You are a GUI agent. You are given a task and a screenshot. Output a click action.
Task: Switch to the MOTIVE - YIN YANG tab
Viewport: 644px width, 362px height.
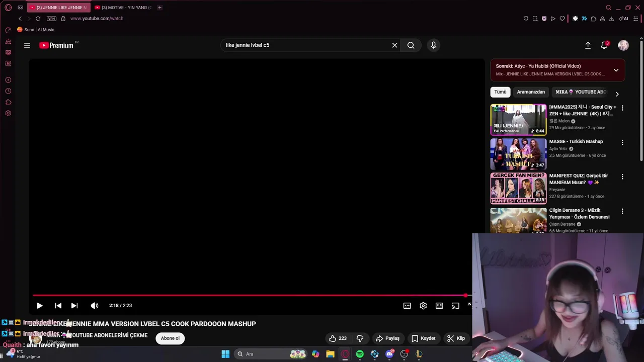pos(123,8)
